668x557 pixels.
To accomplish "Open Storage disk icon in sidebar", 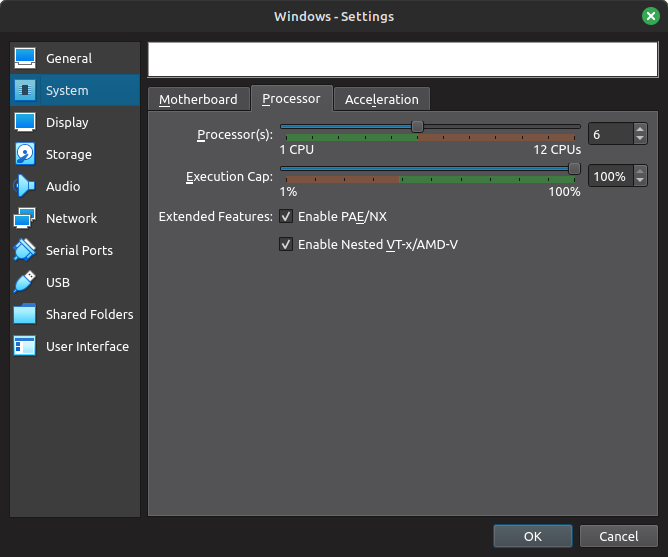I will [x=26, y=155].
